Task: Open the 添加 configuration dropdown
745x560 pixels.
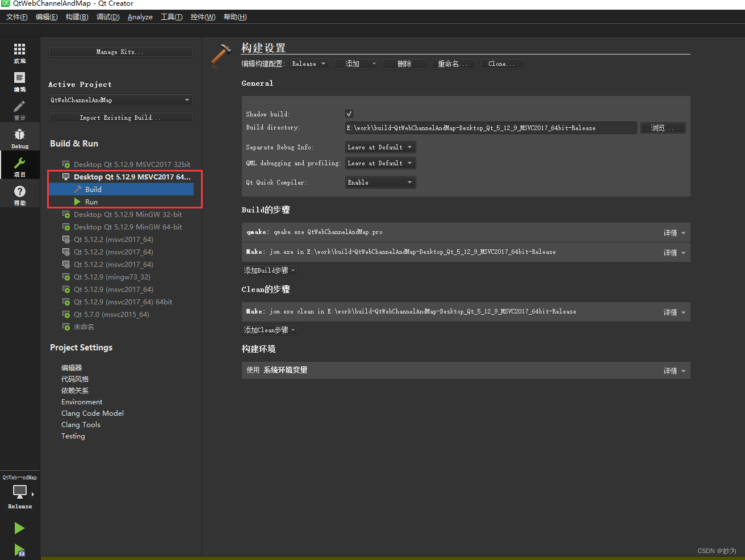Action: pyautogui.click(x=356, y=64)
